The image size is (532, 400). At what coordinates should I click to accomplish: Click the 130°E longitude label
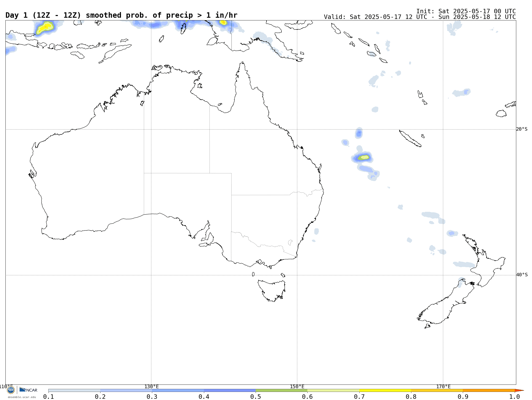pyautogui.click(x=151, y=387)
